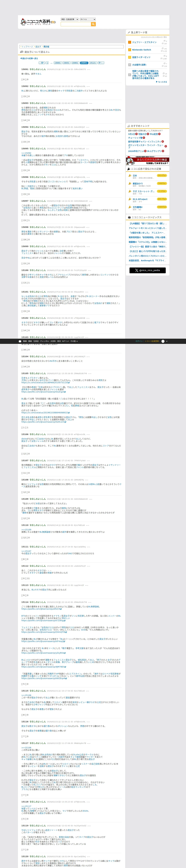This screenshot has width=186, height=868.
Task: Jump to page 1 in pager
Action: [47, 63]
